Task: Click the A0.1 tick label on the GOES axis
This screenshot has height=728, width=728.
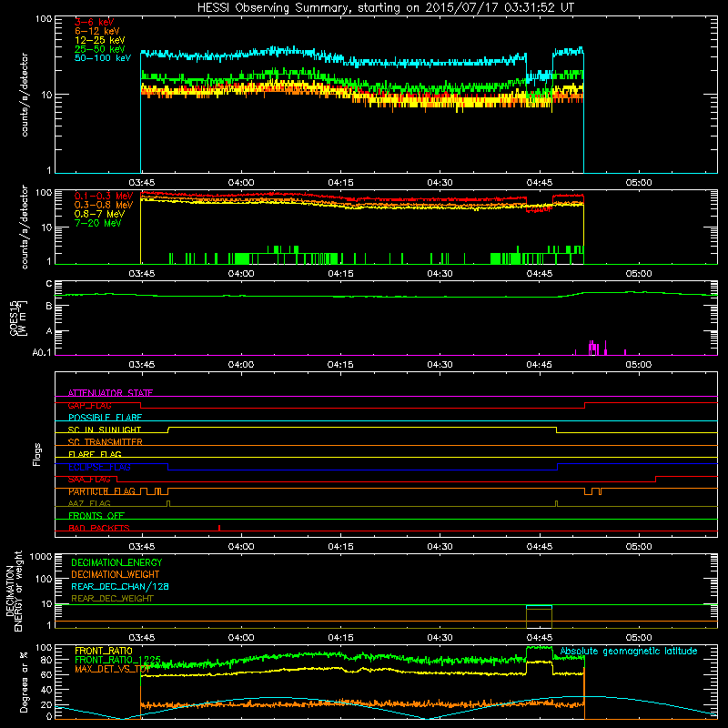Action: (42, 352)
